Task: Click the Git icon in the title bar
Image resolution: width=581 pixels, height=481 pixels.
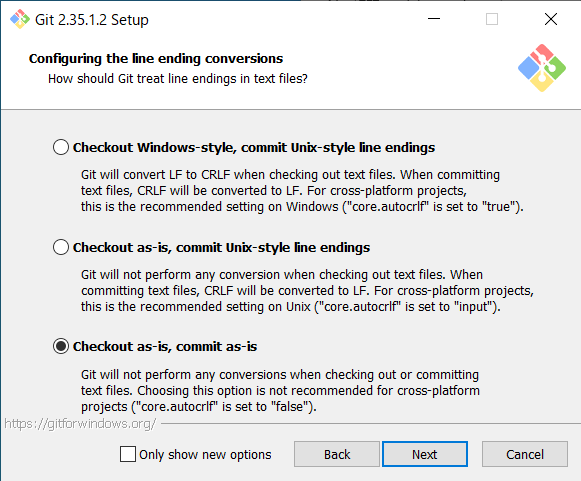Action: point(20,19)
